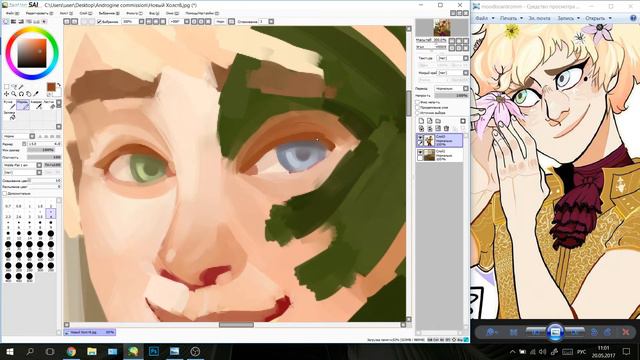Select the eyedropper tool in SAI
Screen dimensions: 640x360
[x=36, y=94]
